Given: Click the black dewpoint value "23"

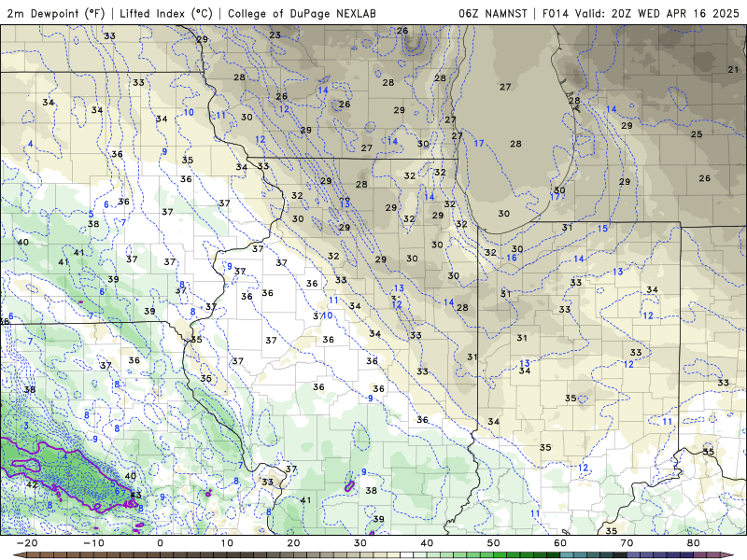Looking at the screenshot, I should tap(275, 35).
